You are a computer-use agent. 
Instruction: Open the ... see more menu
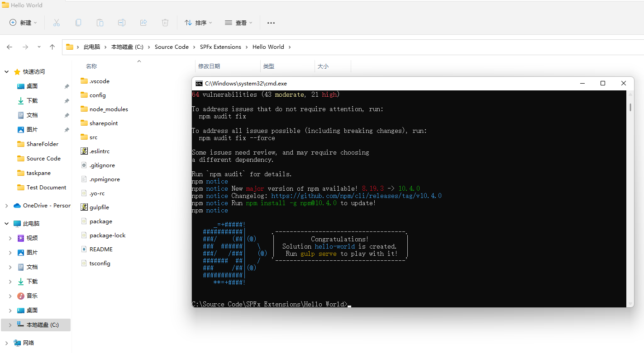[x=271, y=22]
